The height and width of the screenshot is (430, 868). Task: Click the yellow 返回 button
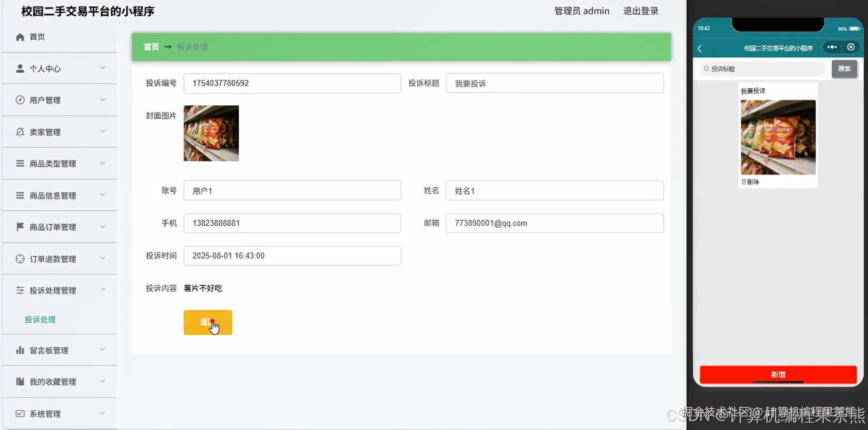point(208,322)
